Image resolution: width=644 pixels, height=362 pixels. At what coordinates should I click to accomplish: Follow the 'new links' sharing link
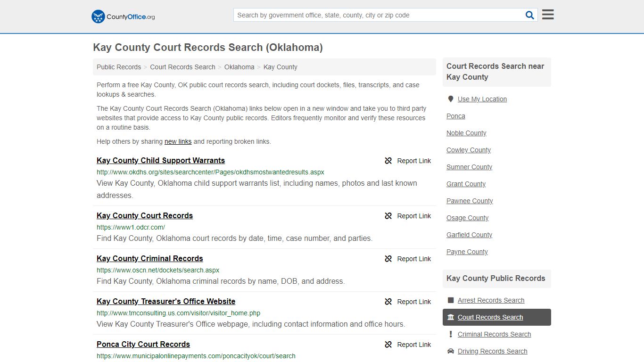[x=178, y=141]
